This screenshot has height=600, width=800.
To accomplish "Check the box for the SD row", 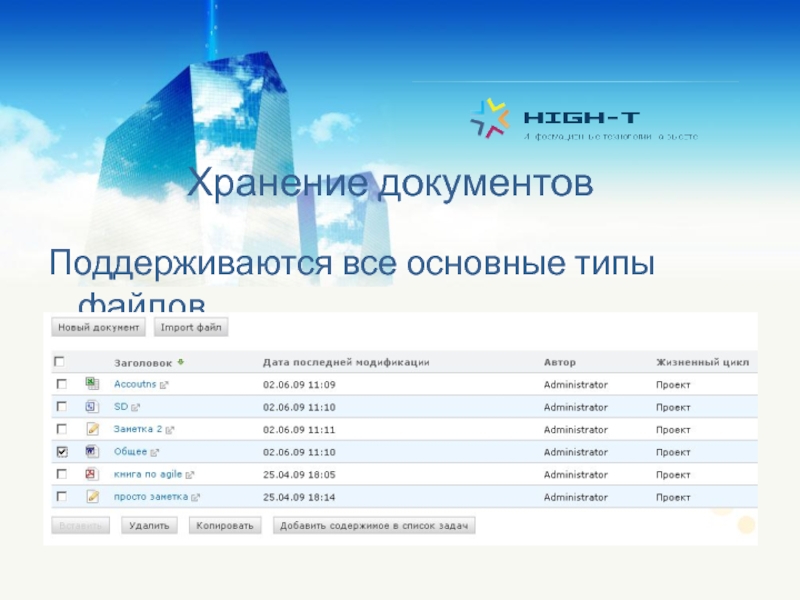I will pyautogui.click(x=62, y=406).
